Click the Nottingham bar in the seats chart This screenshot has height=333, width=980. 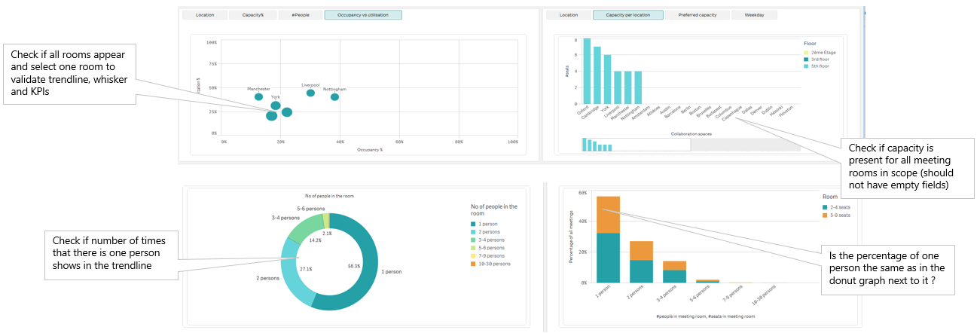click(x=637, y=87)
